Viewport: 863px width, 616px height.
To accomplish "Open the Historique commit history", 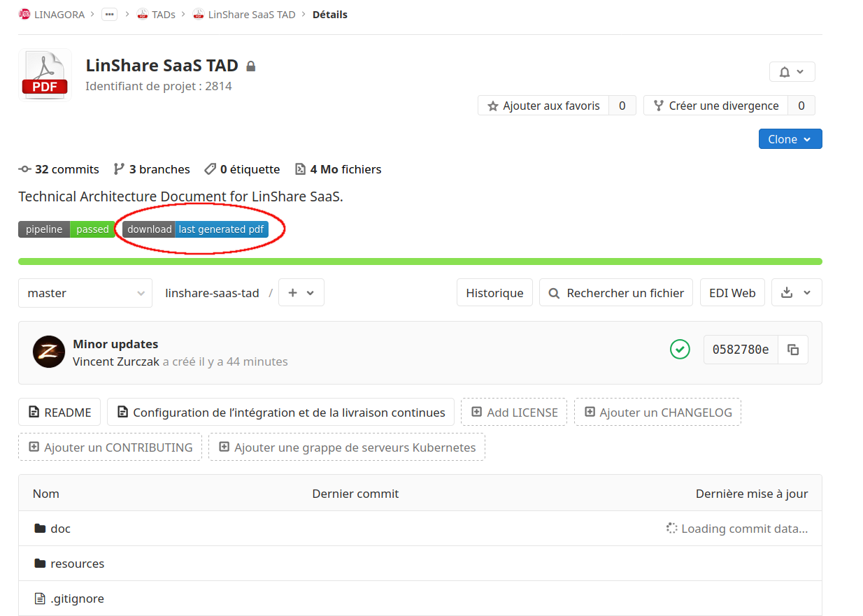I will click(494, 293).
